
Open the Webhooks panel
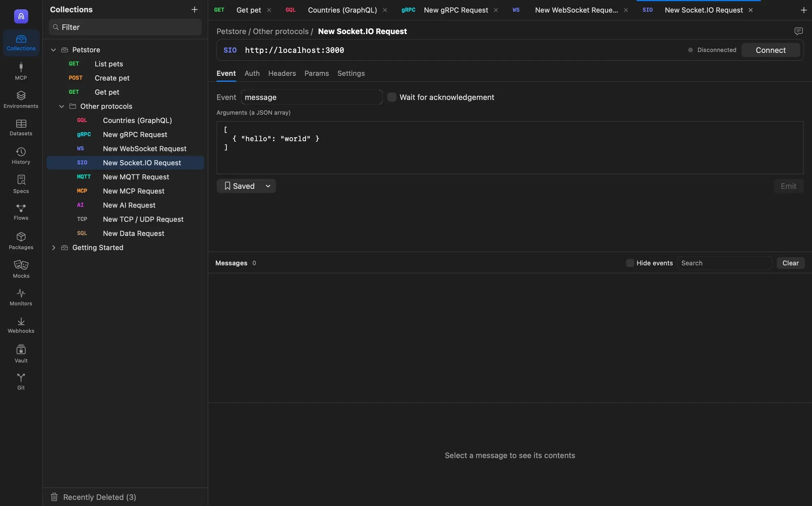point(21,325)
